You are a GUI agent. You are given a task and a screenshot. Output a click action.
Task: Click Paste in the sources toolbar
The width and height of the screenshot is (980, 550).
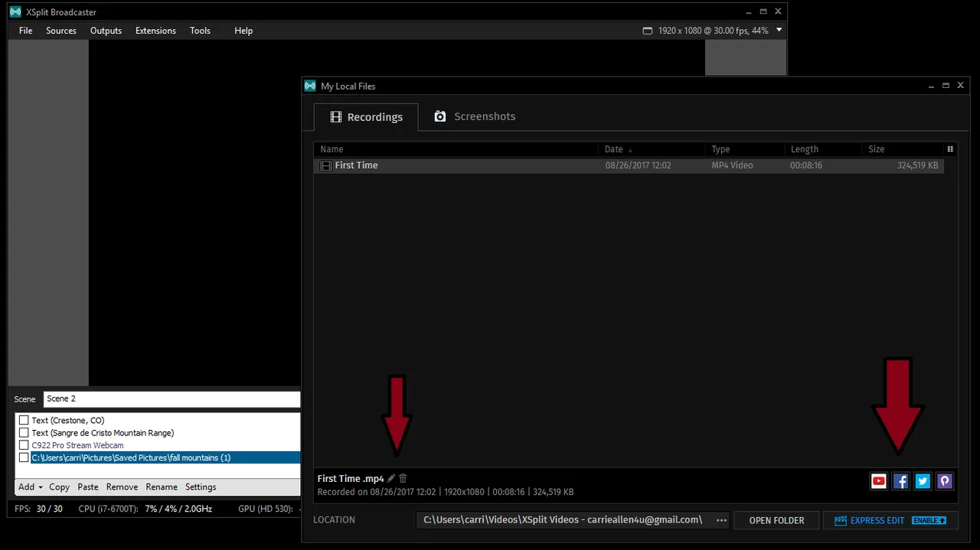point(88,487)
